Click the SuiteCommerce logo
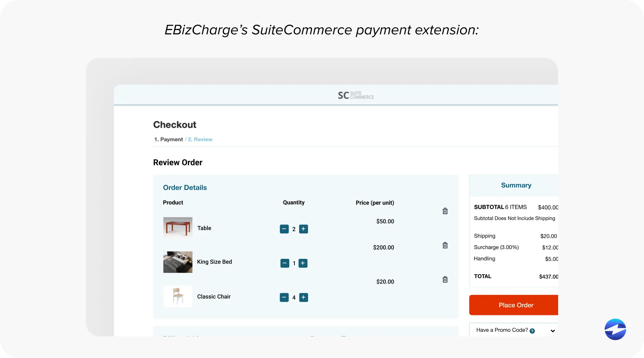Viewport: 644px width, 358px height. [x=356, y=95]
